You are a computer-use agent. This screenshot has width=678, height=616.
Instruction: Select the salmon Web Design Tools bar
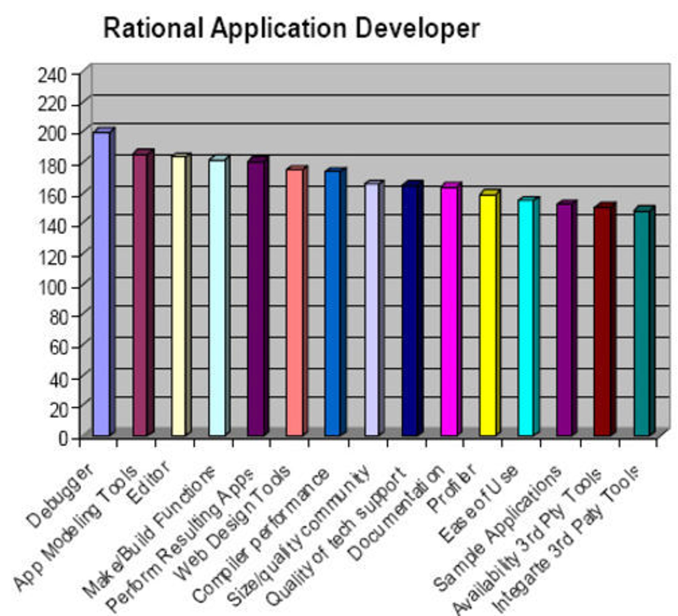pyautogui.click(x=297, y=301)
